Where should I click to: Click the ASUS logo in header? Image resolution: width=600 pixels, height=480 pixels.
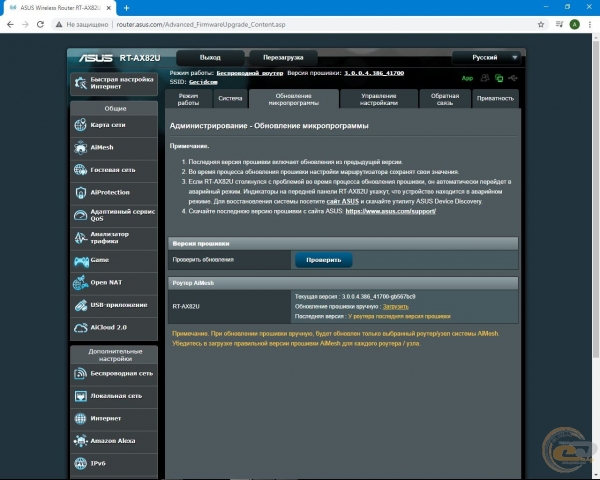[x=96, y=58]
